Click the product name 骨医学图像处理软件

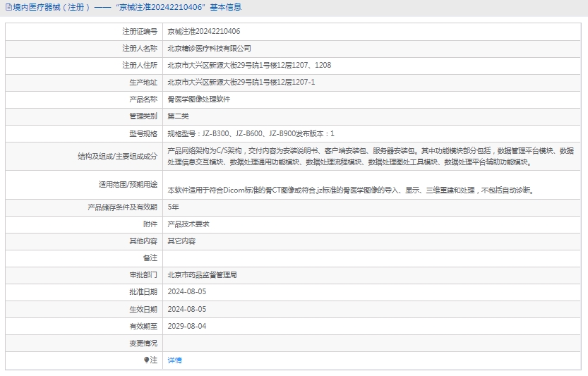coord(198,99)
